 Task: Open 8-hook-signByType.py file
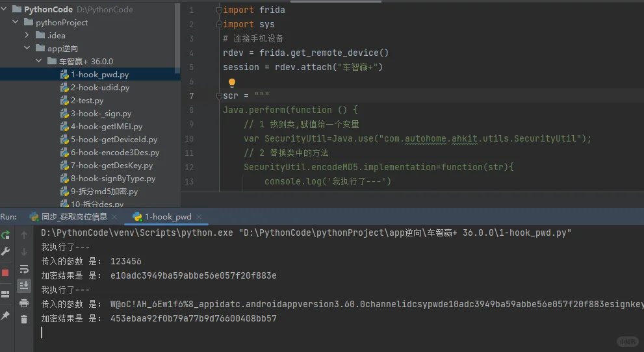[113, 179]
